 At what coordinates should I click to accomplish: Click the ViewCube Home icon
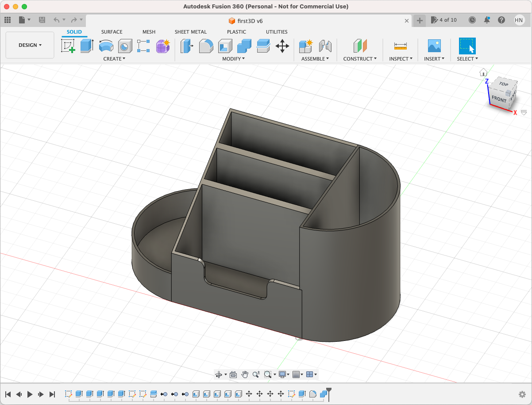[483, 72]
